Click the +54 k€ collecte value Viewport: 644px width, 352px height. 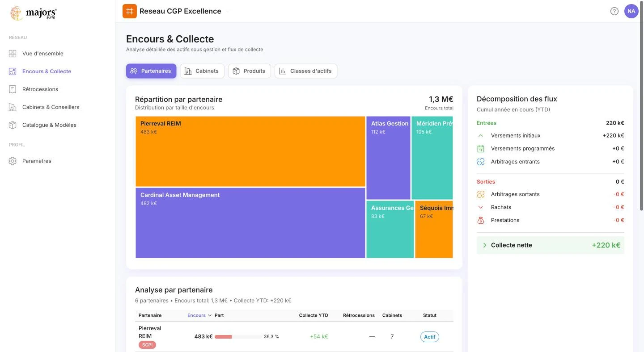click(x=319, y=337)
